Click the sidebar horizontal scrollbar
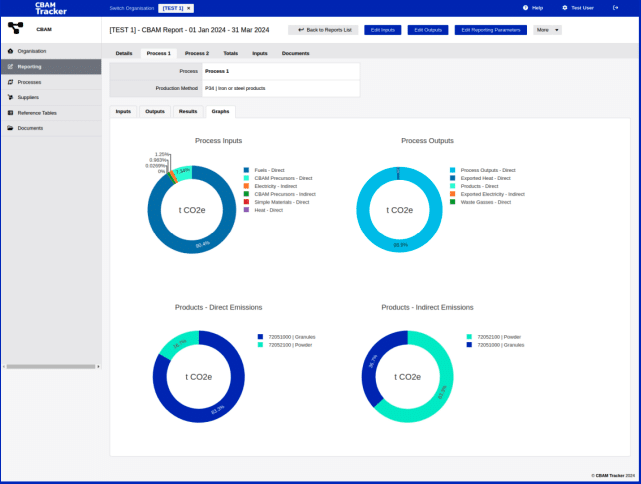Screen dimensions: 641x484 pos(50,366)
